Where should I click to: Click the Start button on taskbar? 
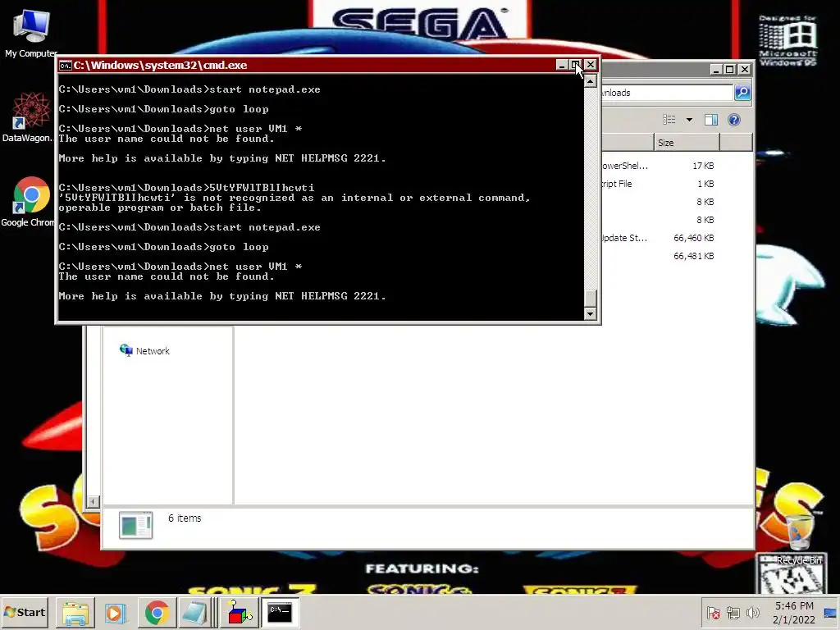(x=25, y=612)
